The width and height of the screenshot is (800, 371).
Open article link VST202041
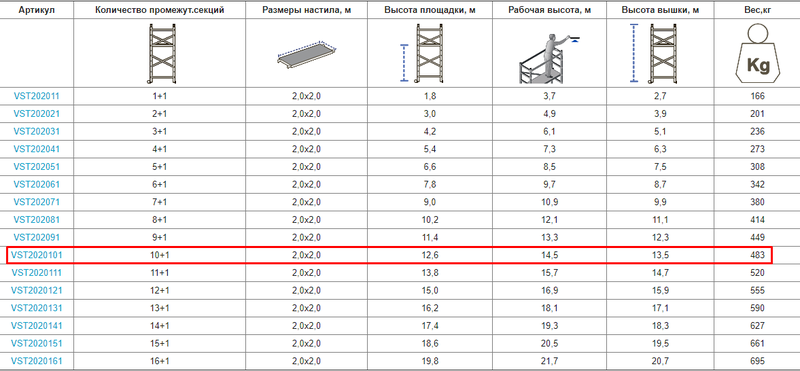coord(37,149)
